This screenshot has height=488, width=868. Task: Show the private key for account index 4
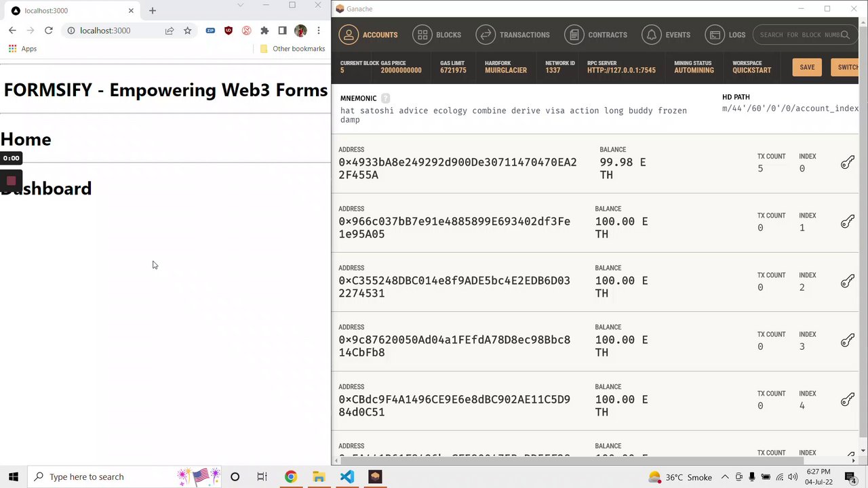pyautogui.click(x=848, y=399)
